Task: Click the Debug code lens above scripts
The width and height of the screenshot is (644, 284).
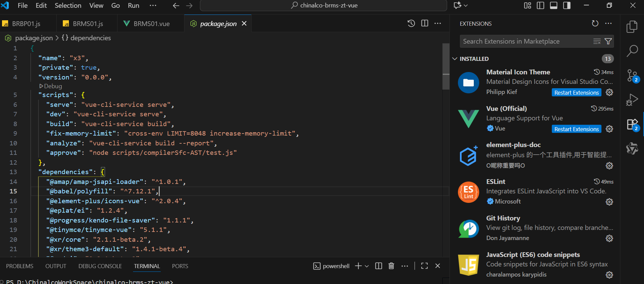Action: coord(51,86)
